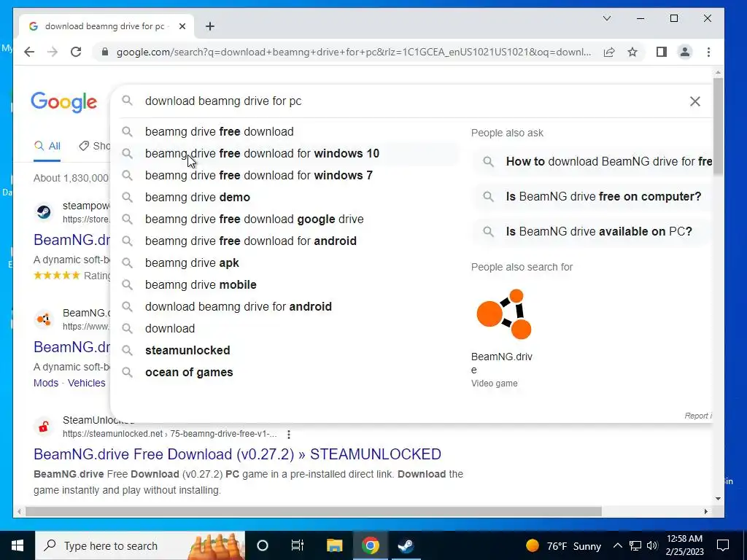Open the Windows Start menu
This screenshot has width=747, height=560.
click(18, 545)
